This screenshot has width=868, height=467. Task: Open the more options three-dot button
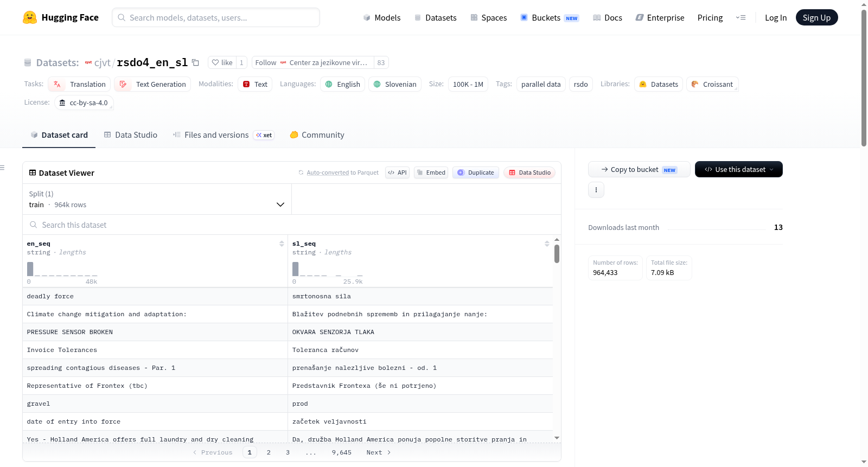(x=596, y=190)
